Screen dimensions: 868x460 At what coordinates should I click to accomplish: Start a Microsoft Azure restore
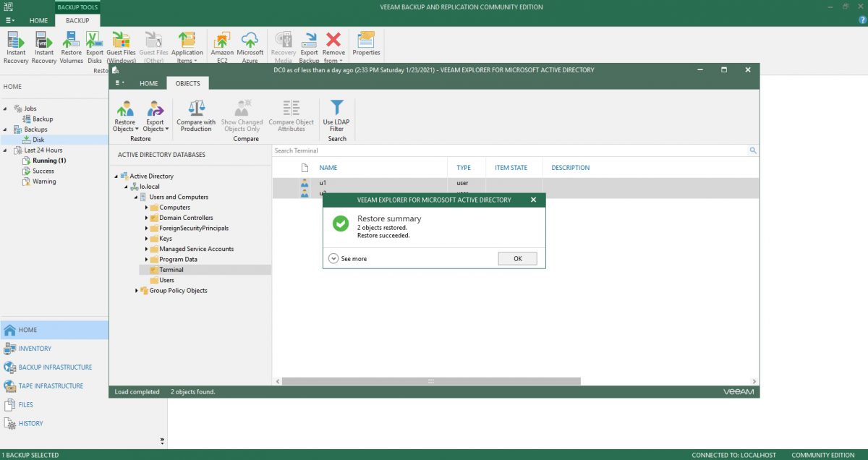250,46
